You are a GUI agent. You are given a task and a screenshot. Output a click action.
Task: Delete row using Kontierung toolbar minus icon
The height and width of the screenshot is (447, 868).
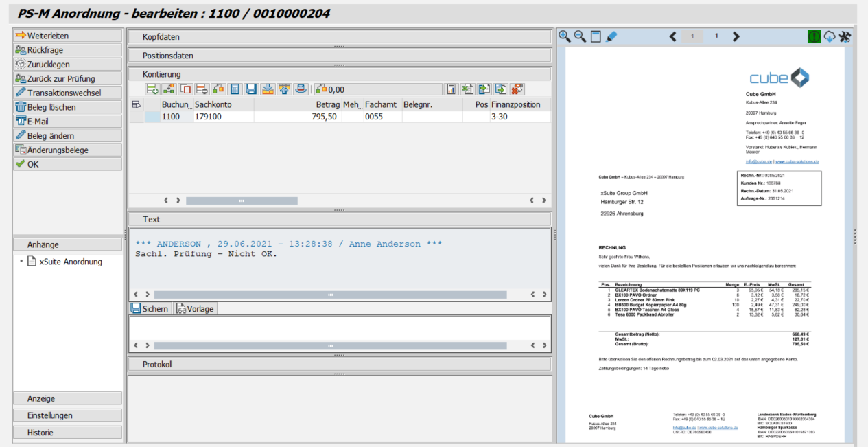(x=202, y=89)
